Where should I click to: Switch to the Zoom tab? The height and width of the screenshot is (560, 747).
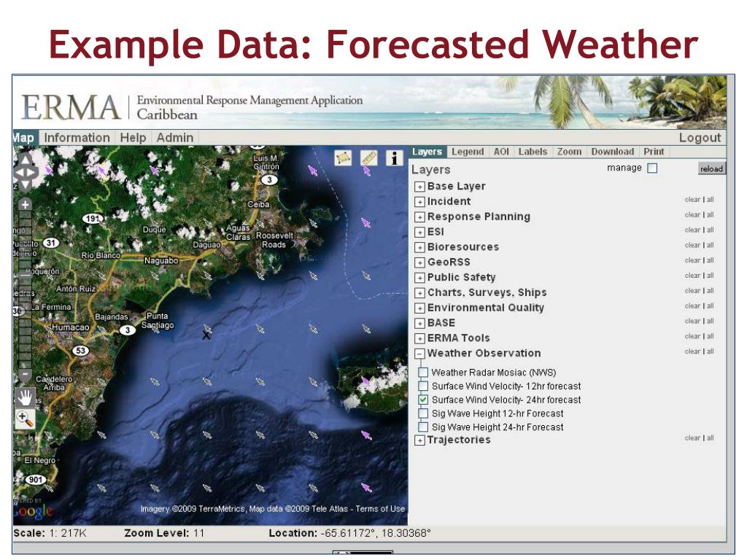[x=569, y=152]
